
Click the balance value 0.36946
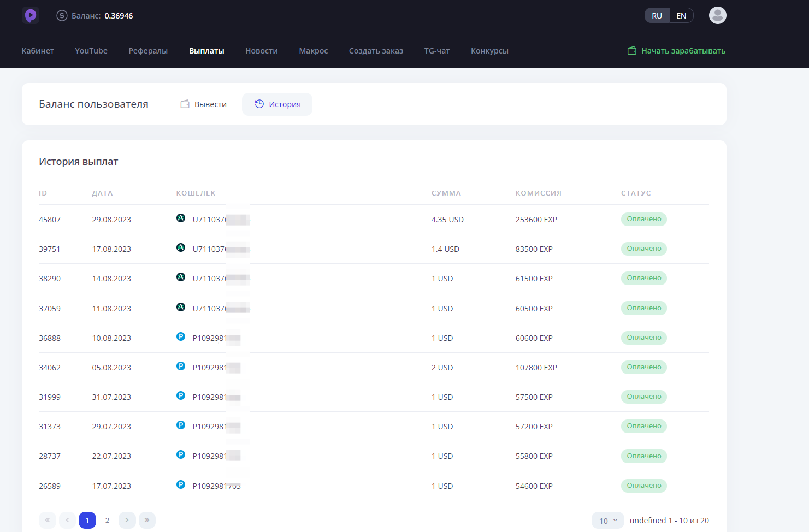coord(119,16)
